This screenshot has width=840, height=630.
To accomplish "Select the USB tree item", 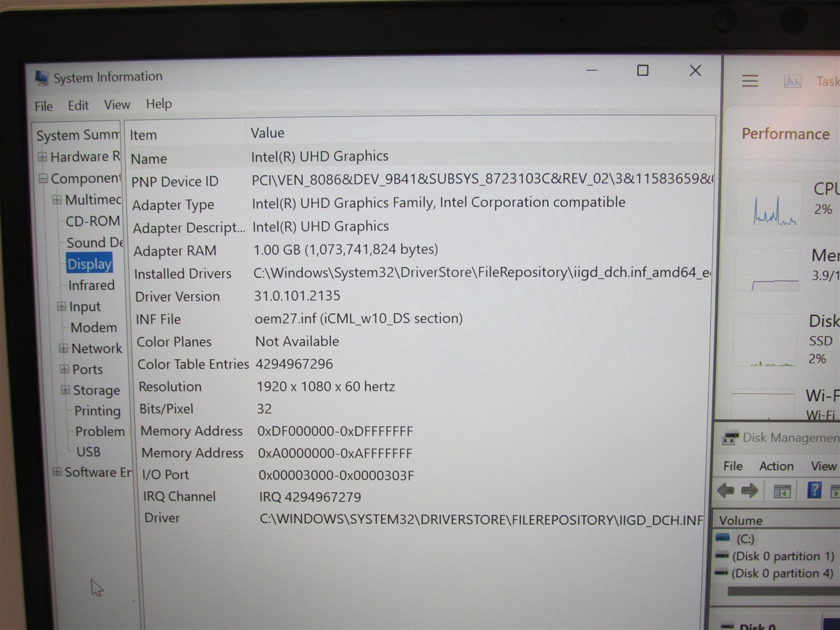I will [88, 452].
